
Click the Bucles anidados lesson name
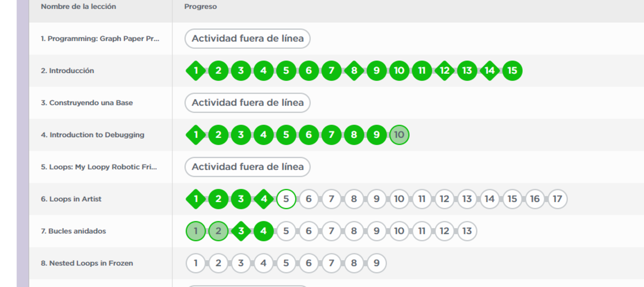tap(73, 231)
